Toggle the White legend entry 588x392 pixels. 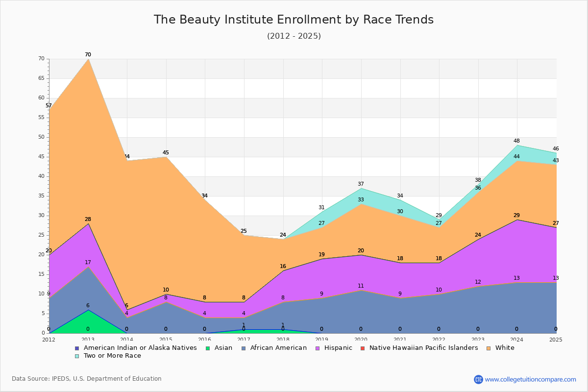click(500, 348)
